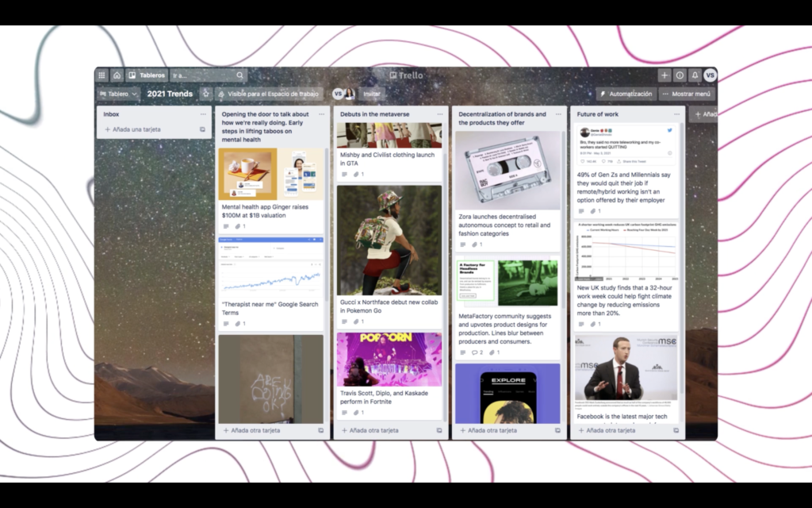812x508 pixels.
Task: Click the home icon in the top bar
Action: [x=117, y=75]
